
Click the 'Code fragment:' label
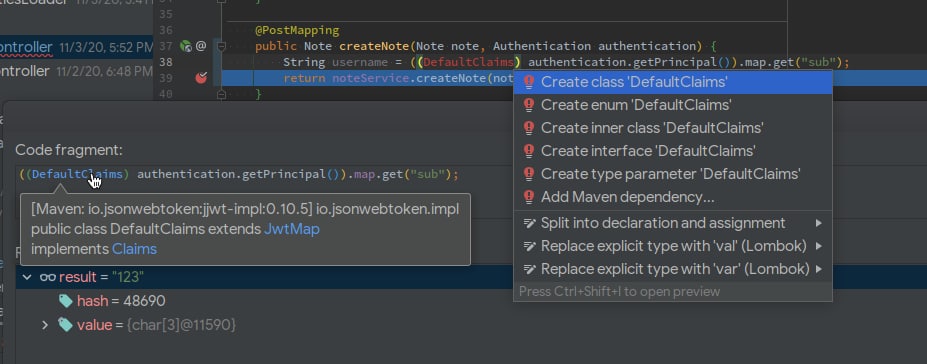pyautogui.click(x=69, y=150)
